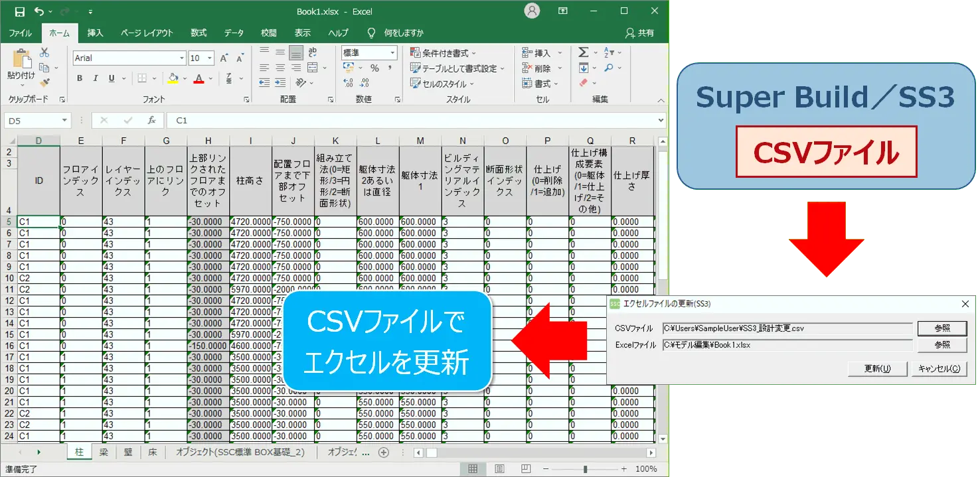Browse for the Excel file with 参照
Screen dimensions: 980x477
click(x=942, y=345)
